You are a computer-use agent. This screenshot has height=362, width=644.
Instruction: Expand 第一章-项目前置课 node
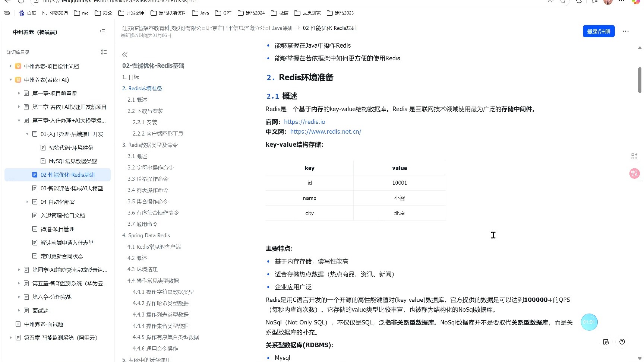[x=19, y=93]
